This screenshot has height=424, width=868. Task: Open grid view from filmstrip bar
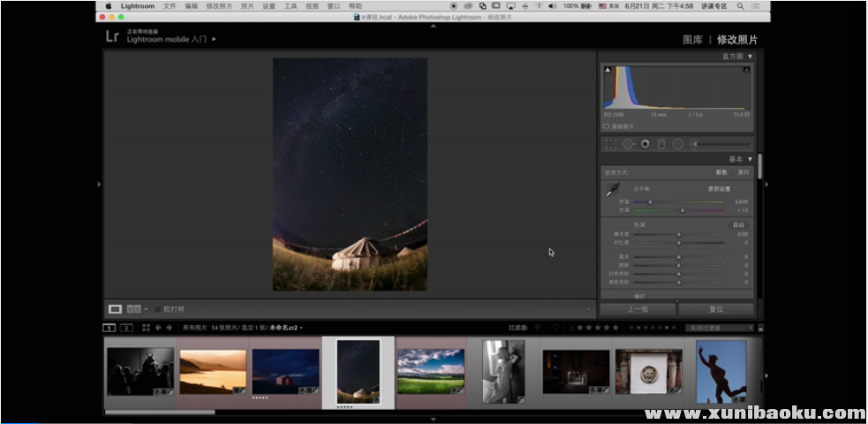(146, 328)
